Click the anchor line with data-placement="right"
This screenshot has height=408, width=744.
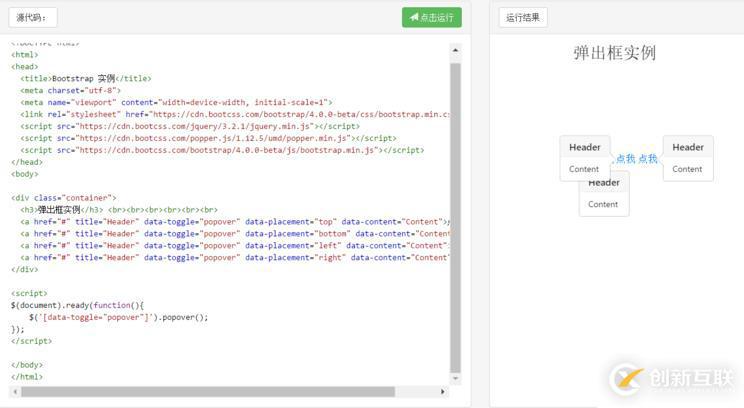pyautogui.click(x=235, y=257)
